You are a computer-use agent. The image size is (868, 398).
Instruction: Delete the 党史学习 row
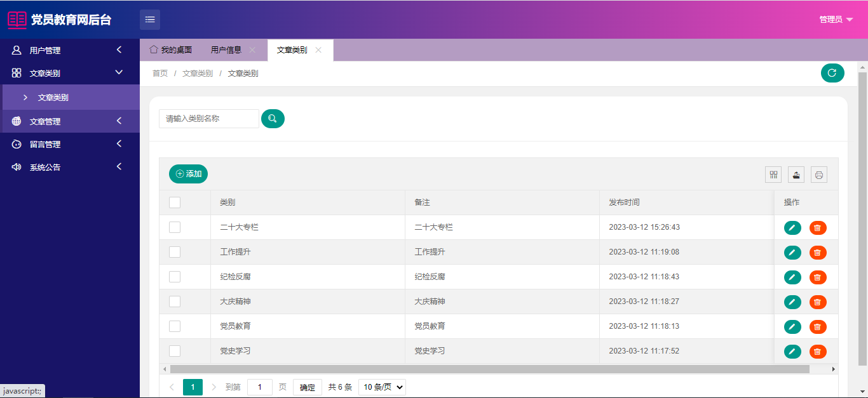(x=818, y=352)
